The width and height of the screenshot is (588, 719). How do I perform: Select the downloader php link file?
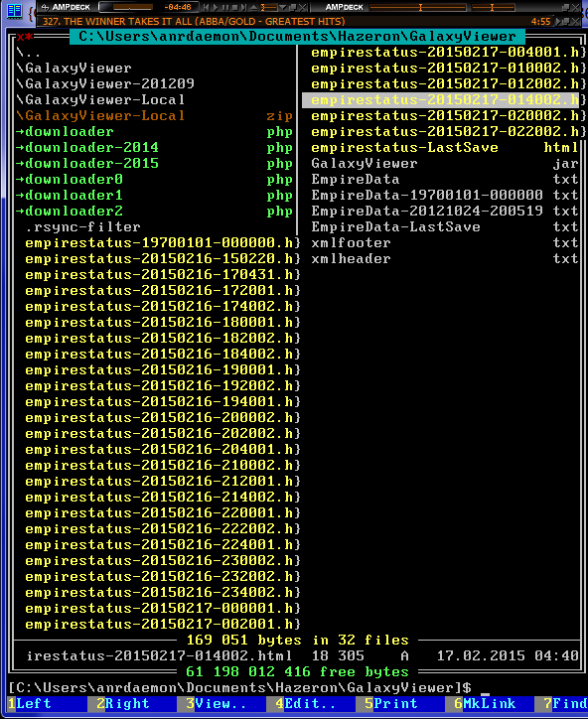(x=156, y=132)
